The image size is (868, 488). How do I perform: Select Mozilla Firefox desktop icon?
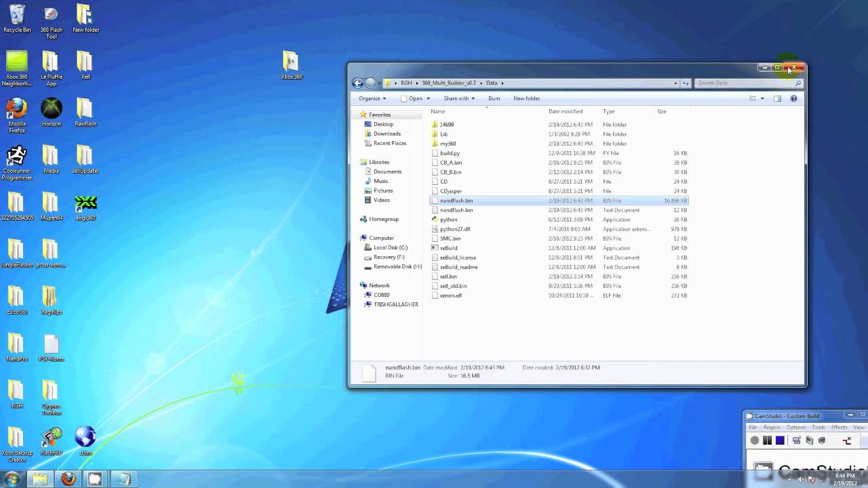click(x=17, y=116)
